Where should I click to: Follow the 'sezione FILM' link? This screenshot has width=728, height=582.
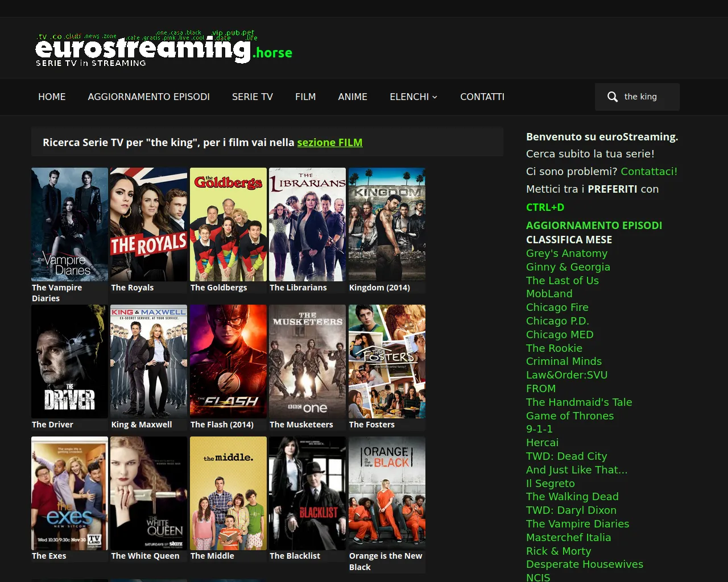tap(329, 143)
